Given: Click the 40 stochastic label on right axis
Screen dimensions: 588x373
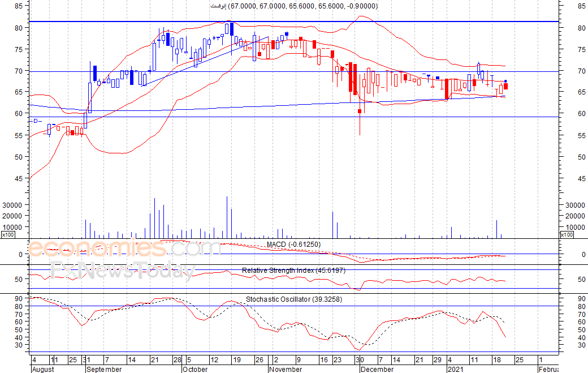Looking at the screenshot, I should [x=582, y=338].
